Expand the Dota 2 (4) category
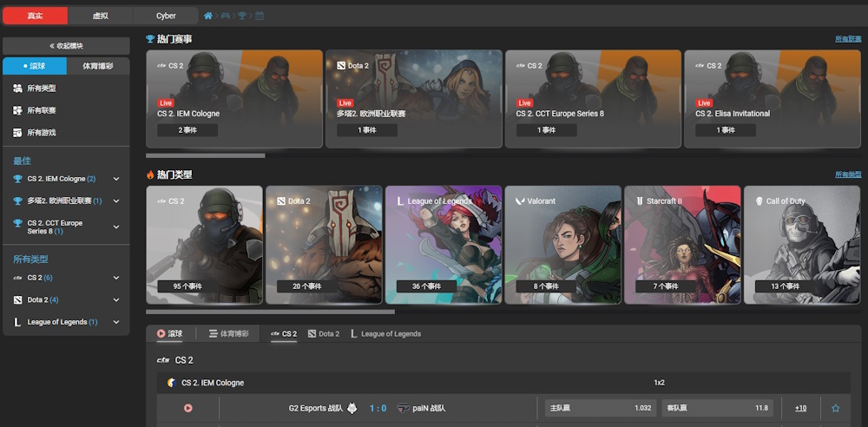 [x=116, y=300]
